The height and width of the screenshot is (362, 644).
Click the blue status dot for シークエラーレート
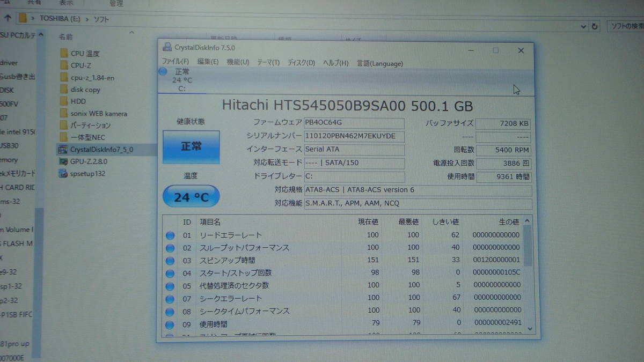[170, 299]
